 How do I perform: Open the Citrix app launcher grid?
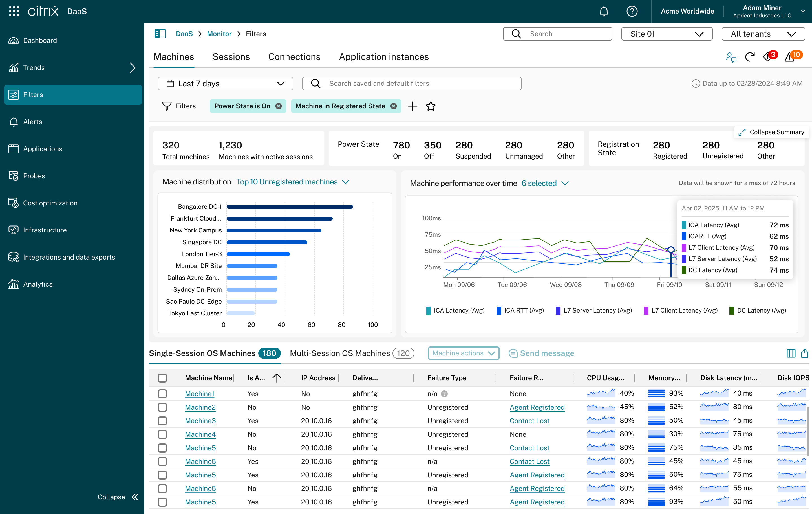(14, 11)
